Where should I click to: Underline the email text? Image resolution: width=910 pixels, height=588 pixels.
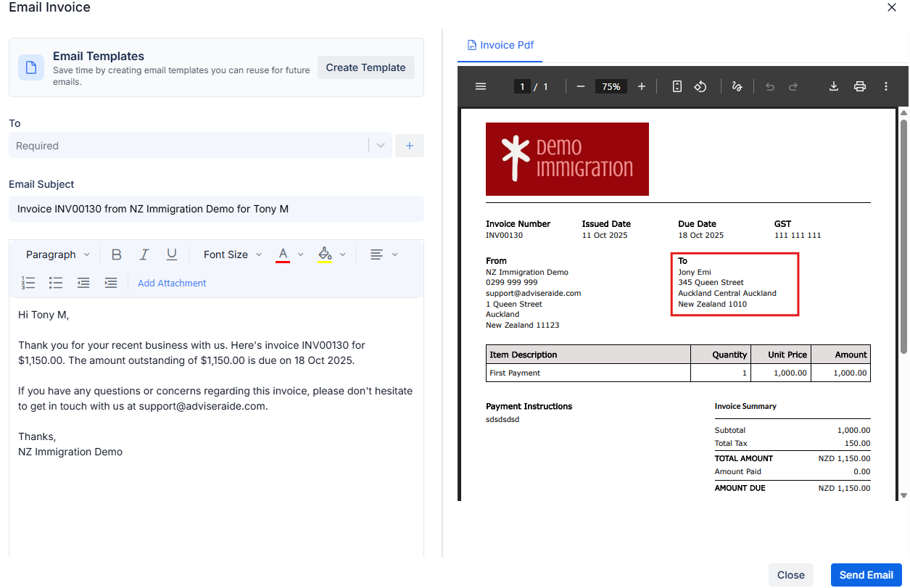click(x=171, y=254)
